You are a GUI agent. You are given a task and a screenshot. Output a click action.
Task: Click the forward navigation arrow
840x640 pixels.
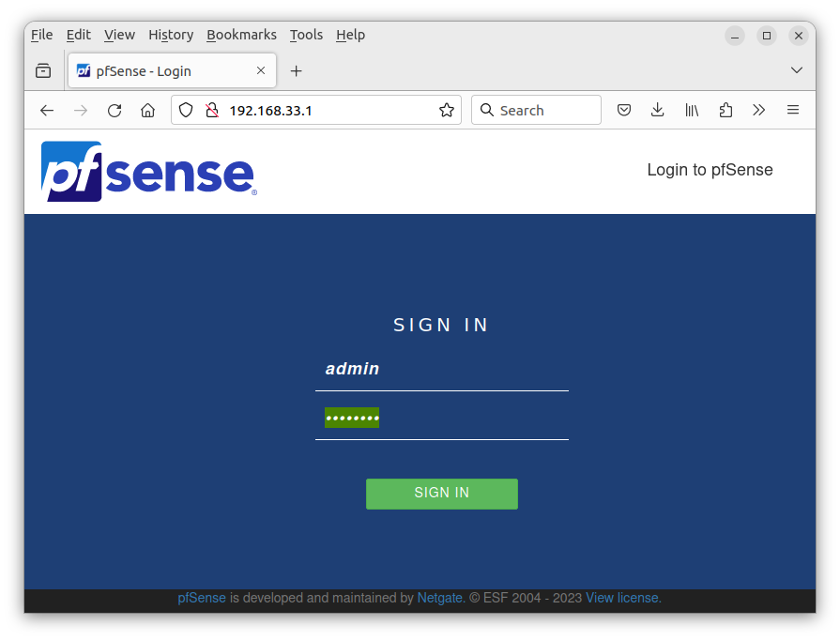pos(81,111)
